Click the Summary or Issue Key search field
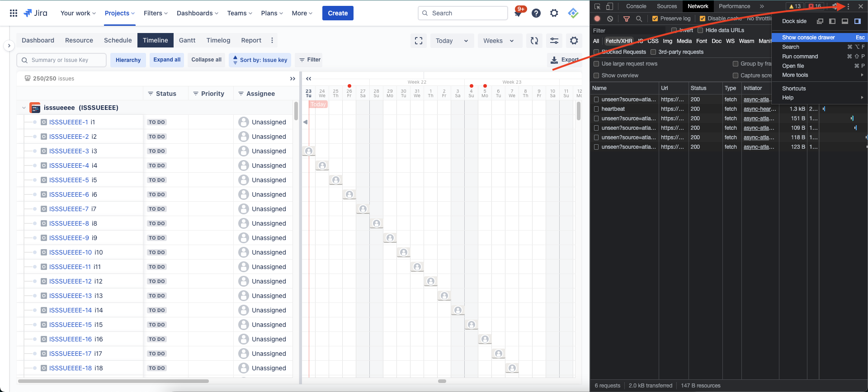The height and width of the screenshot is (392, 868). coord(62,60)
